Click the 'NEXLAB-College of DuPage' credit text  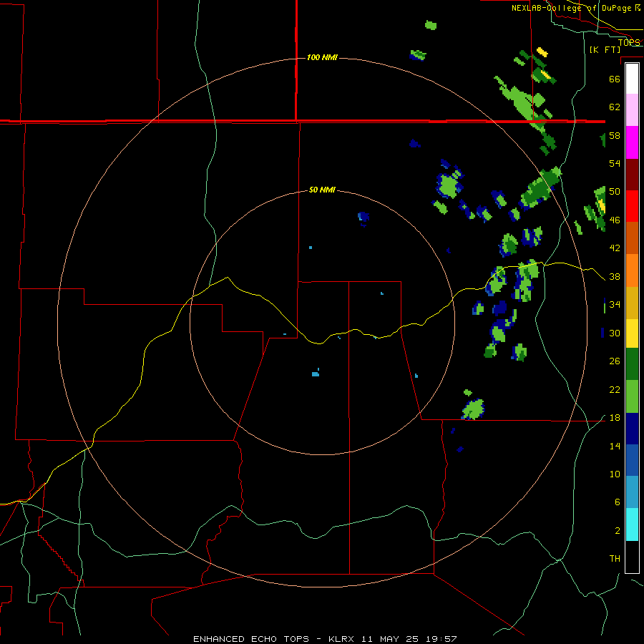571,8
